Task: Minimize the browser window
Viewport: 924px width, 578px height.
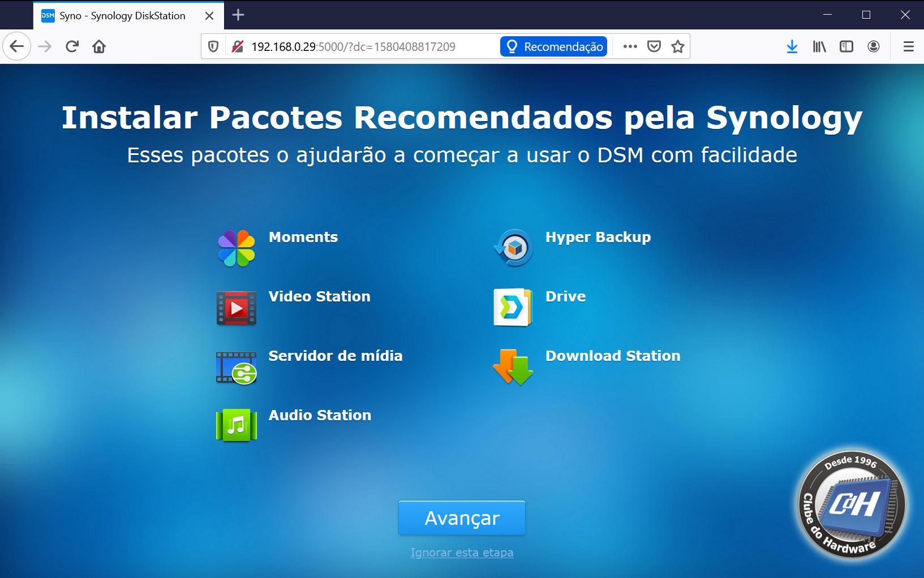Action: 827,15
